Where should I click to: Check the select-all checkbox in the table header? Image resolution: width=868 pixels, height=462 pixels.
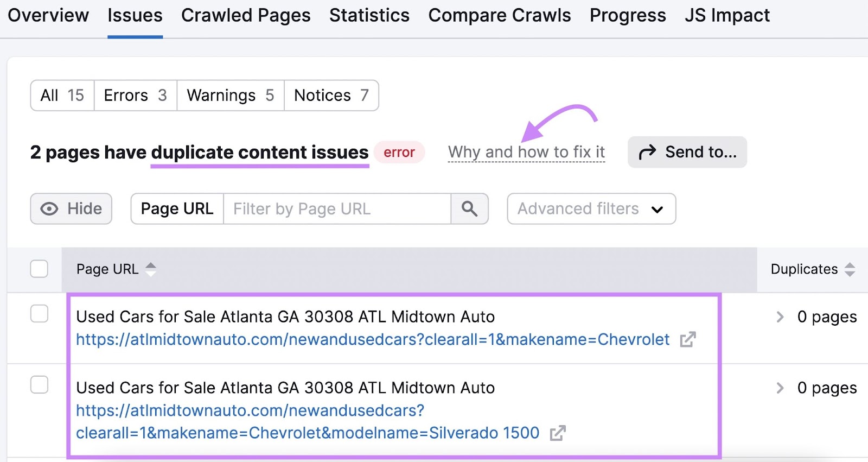39,268
